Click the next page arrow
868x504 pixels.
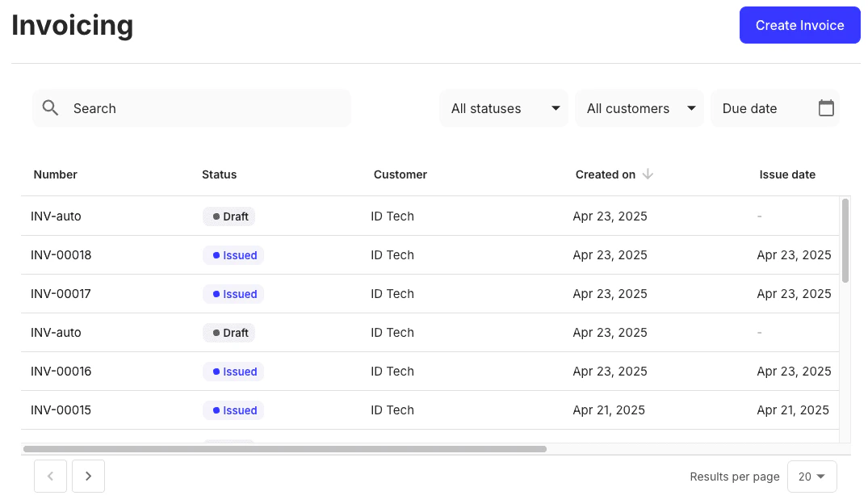pyautogui.click(x=88, y=476)
